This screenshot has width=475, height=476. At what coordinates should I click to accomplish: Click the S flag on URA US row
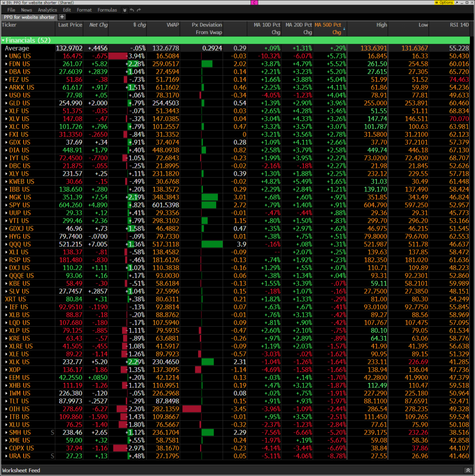53,456
